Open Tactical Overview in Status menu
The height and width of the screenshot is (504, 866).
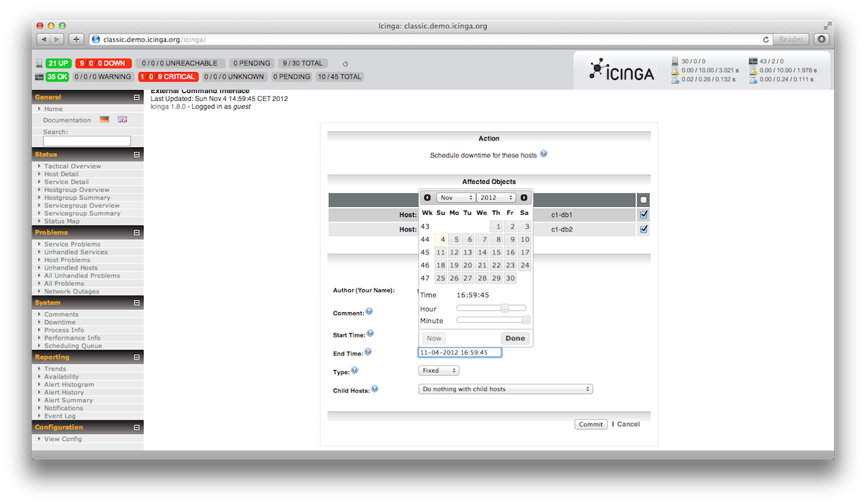click(x=72, y=167)
